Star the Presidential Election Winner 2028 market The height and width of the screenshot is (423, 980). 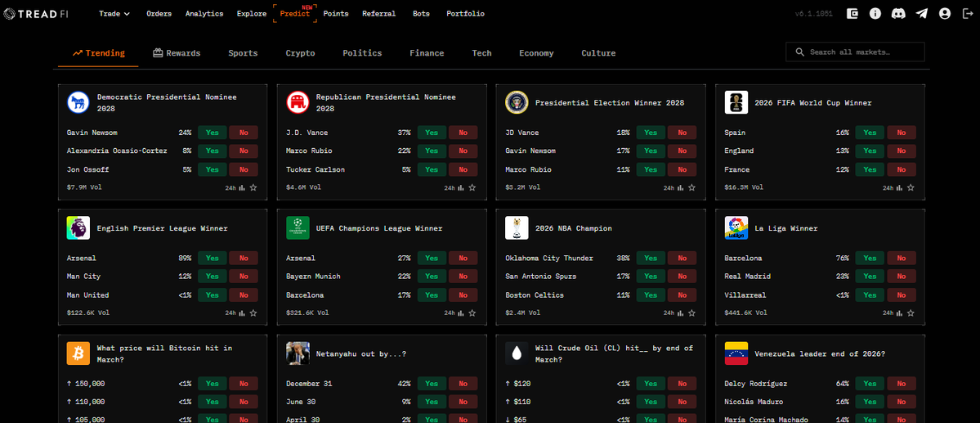click(691, 187)
